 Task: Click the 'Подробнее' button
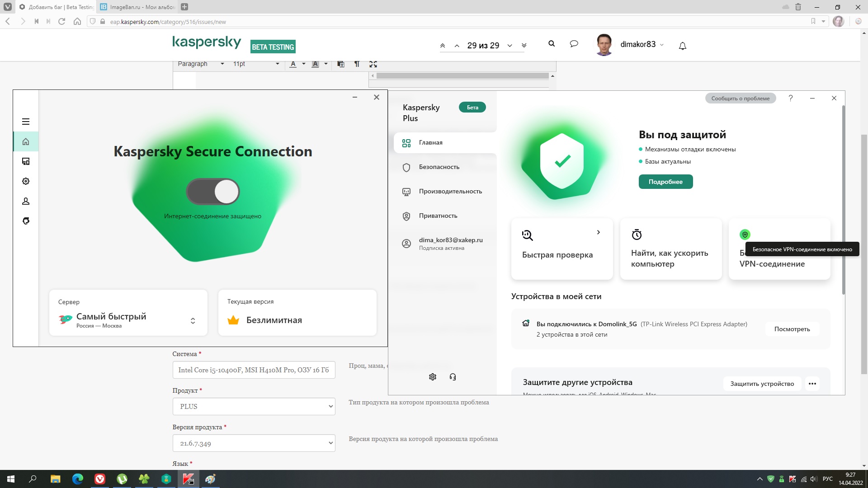(x=665, y=182)
